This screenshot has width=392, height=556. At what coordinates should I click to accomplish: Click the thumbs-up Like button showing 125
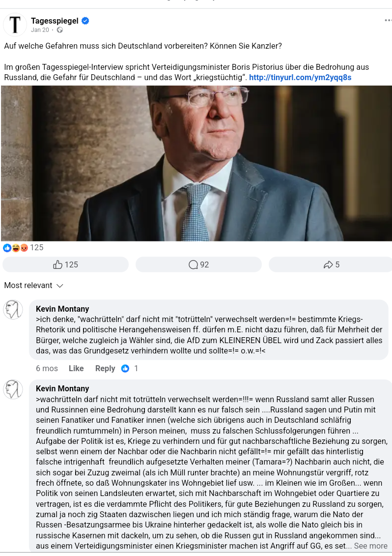pyautogui.click(x=65, y=264)
